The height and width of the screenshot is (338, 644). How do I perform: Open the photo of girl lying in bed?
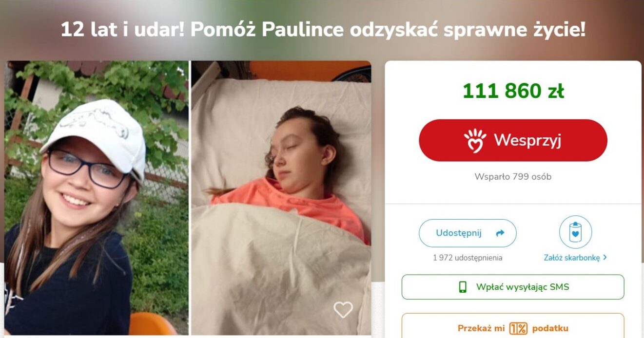pyautogui.click(x=281, y=198)
